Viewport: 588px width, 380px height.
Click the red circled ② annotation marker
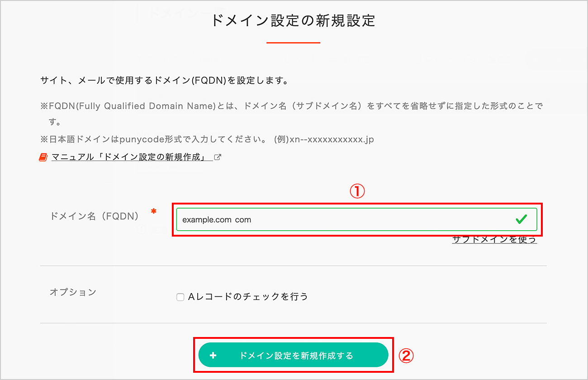[x=406, y=356]
